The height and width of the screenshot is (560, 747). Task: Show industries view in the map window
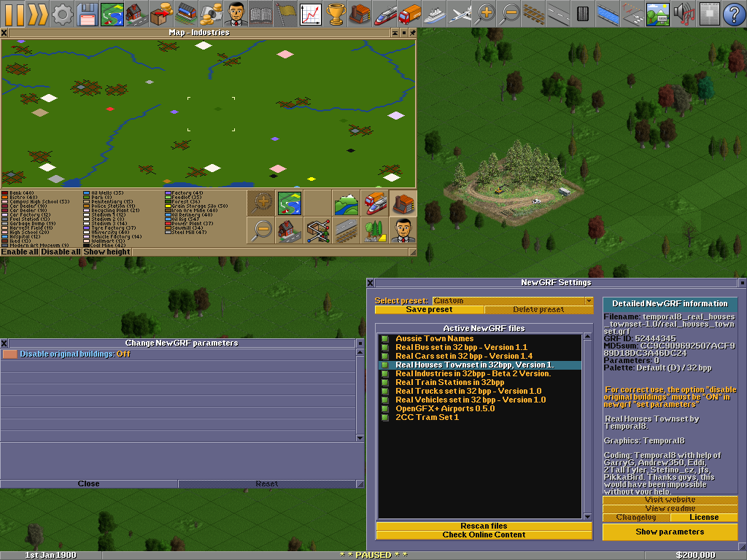point(403,203)
